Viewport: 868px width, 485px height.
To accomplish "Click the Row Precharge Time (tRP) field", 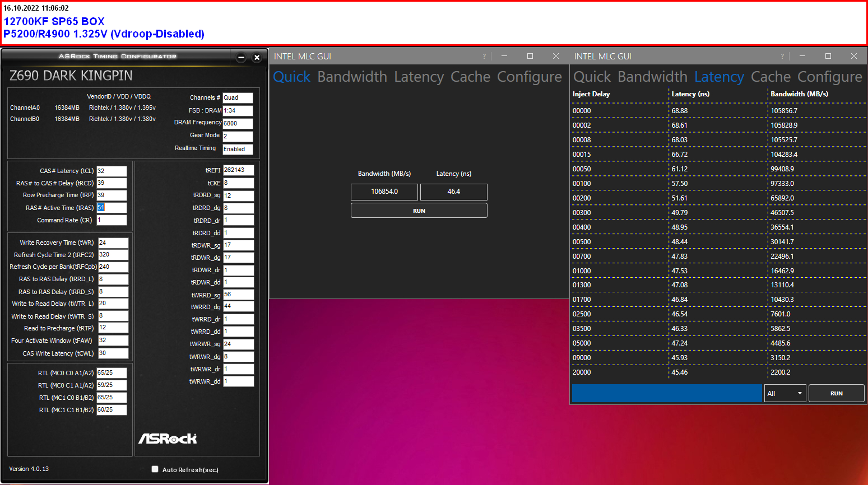I will tap(112, 195).
